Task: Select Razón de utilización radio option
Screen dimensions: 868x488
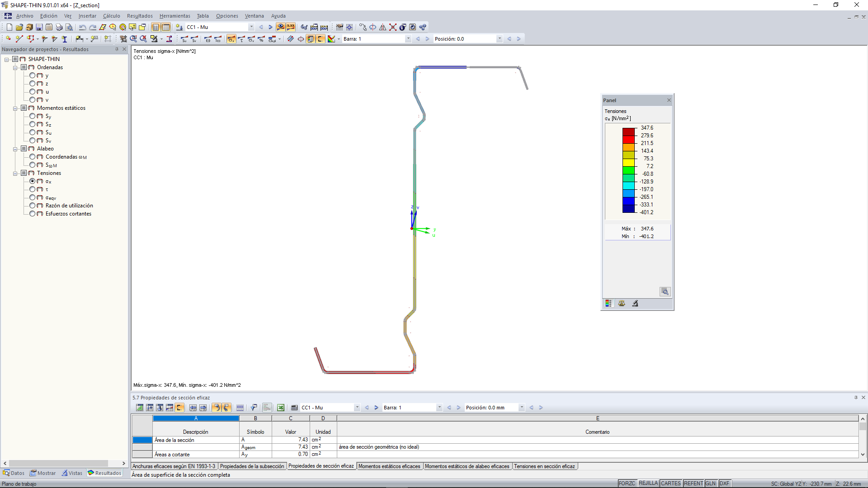Action: (33, 206)
